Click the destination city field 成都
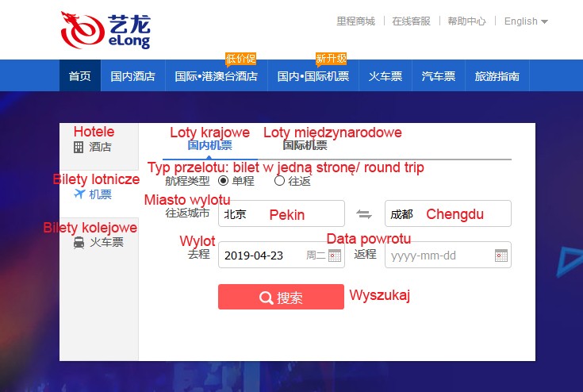This screenshot has width=583, height=392. point(448,213)
